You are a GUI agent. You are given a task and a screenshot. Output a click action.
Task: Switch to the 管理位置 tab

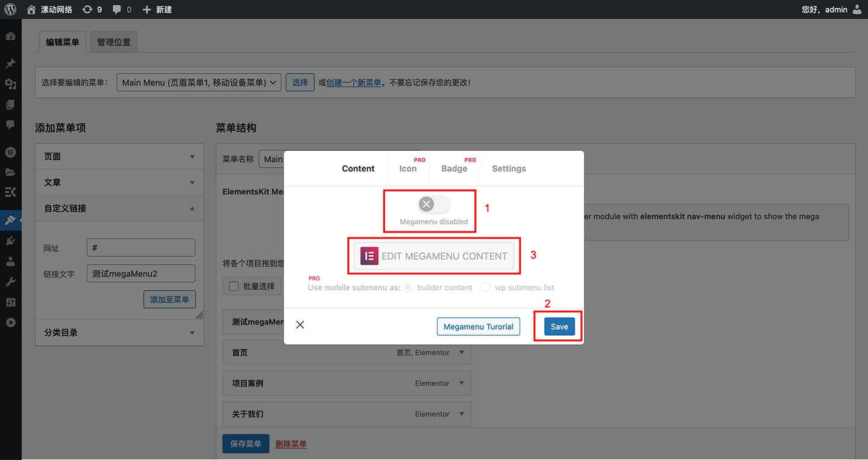click(114, 42)
